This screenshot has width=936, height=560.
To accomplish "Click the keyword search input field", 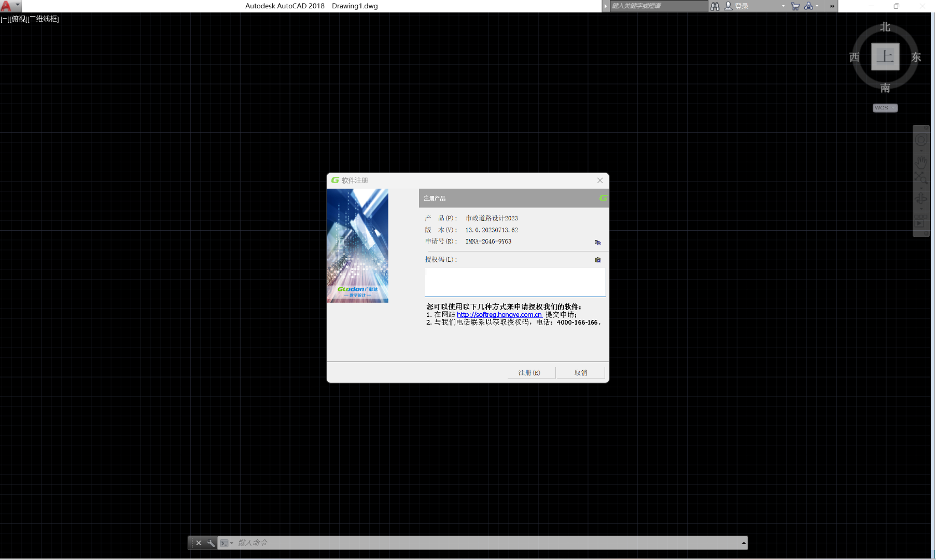I will point(659,6).
